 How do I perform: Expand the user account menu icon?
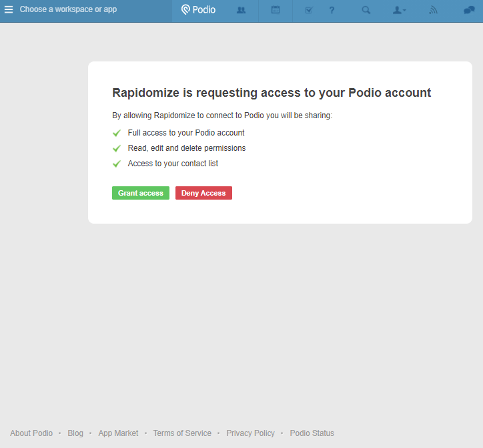399,10
